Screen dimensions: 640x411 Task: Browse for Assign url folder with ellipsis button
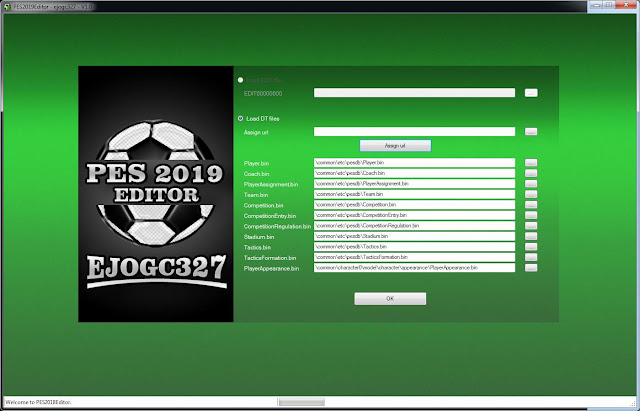coord(531,132)
